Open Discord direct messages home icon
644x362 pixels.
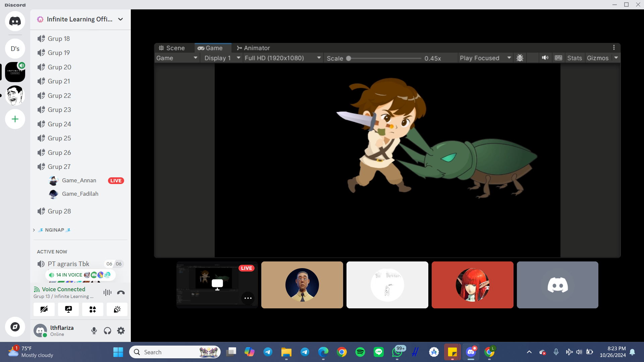(x=15, y=21)
